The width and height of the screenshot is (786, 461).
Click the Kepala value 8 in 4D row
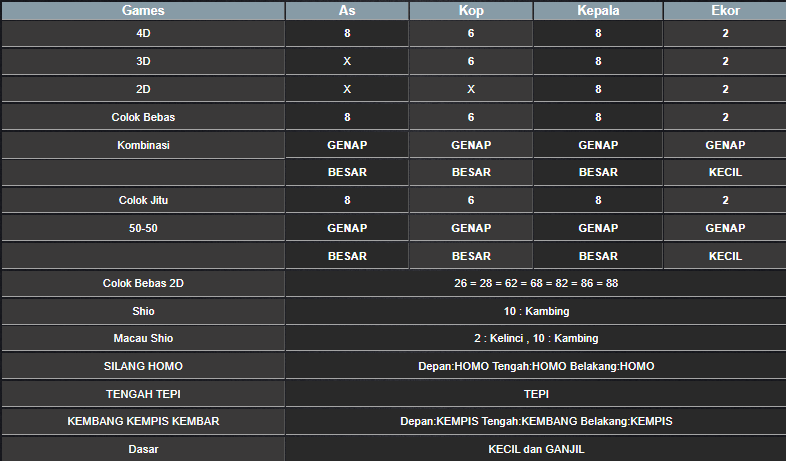click(x=598, y=34)
